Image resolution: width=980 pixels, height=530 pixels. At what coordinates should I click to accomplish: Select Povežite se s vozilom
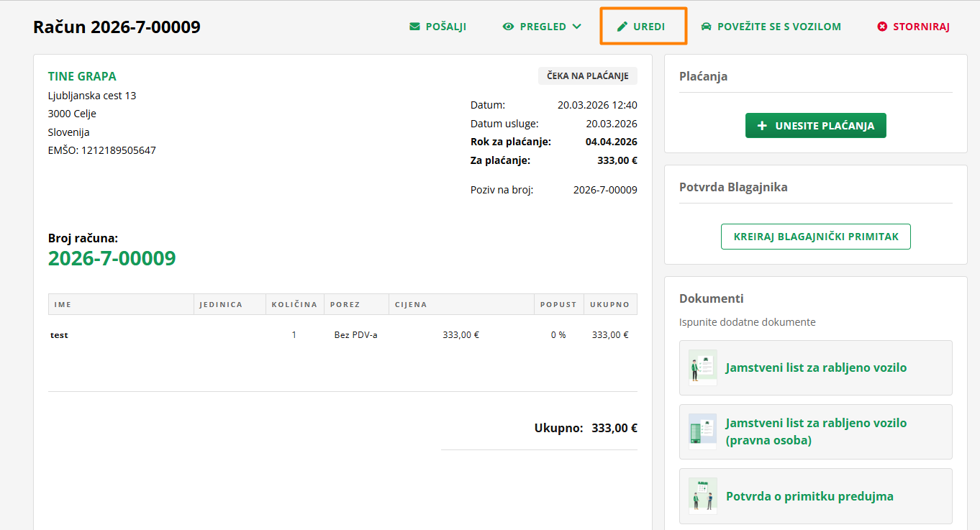coord(779,27)
